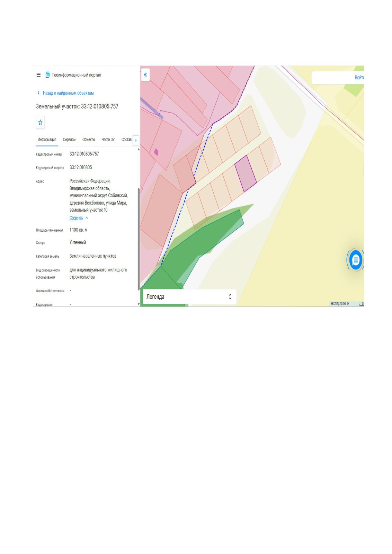Click the back arrow next to Назад
The width and height of the screenshot is (392, 554).
tap(38, 93)
